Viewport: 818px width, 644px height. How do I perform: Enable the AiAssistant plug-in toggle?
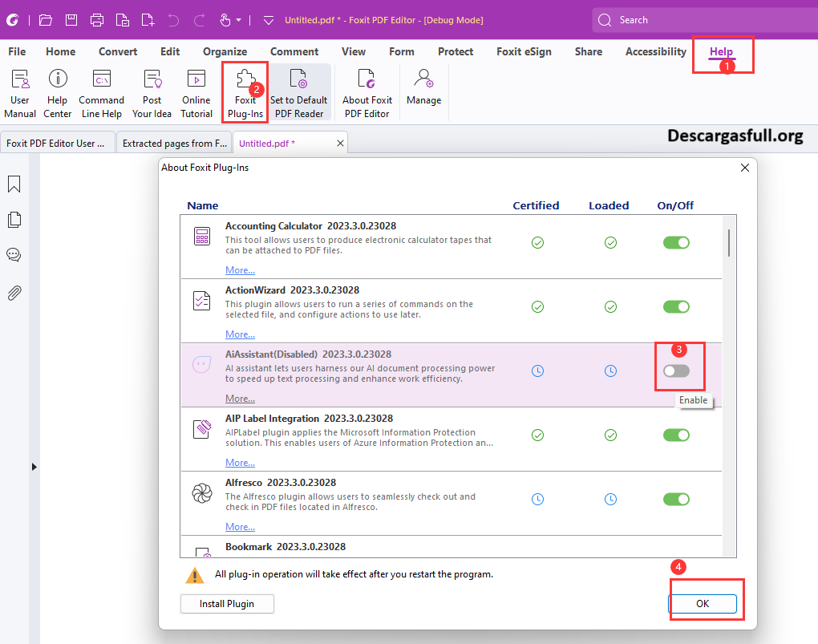(676, 371)
